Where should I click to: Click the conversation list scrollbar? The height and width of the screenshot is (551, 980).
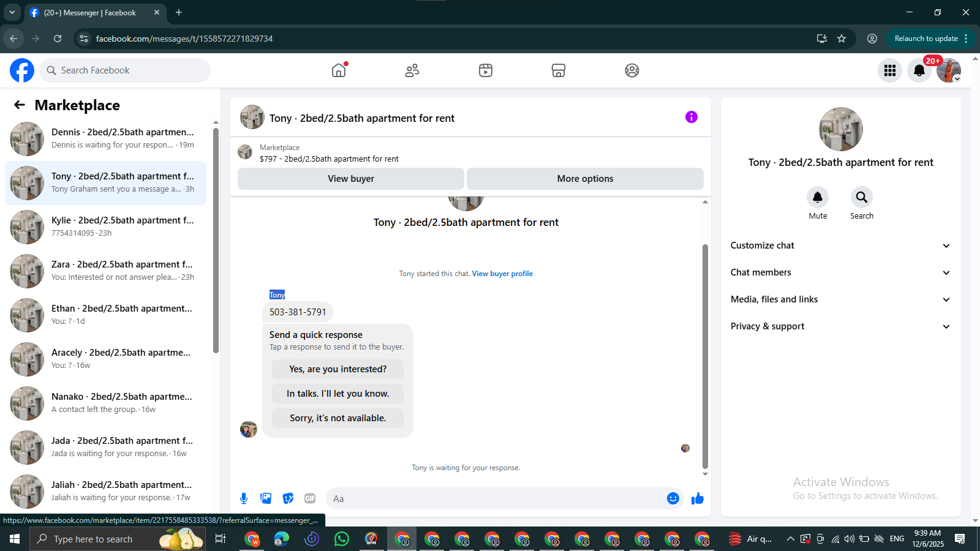click(216, 240)
